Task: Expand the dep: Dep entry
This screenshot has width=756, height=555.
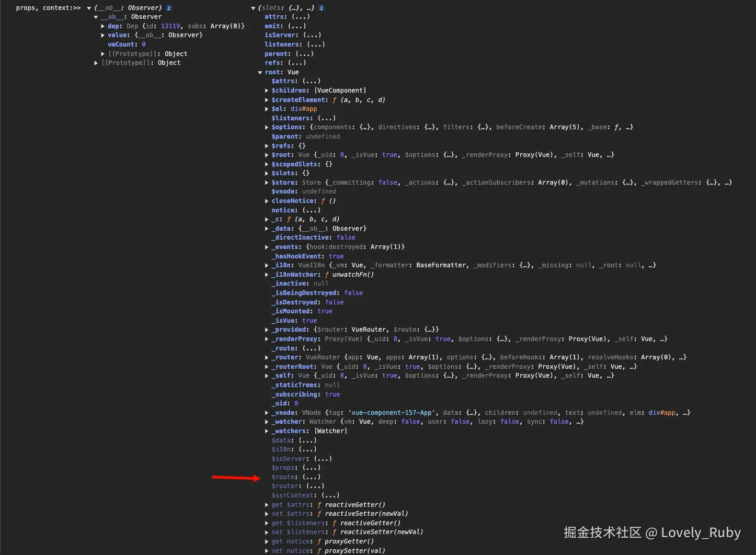Action: (103, 26)
